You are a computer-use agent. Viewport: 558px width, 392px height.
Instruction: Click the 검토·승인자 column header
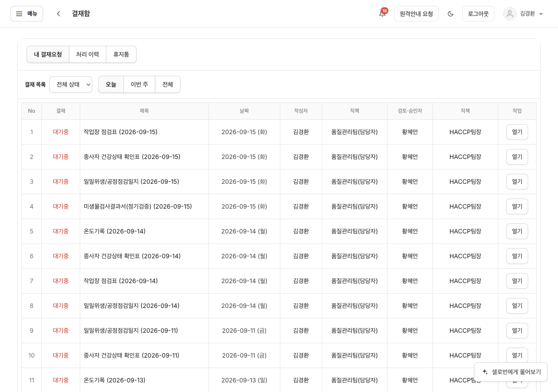[x=410, y=111]
